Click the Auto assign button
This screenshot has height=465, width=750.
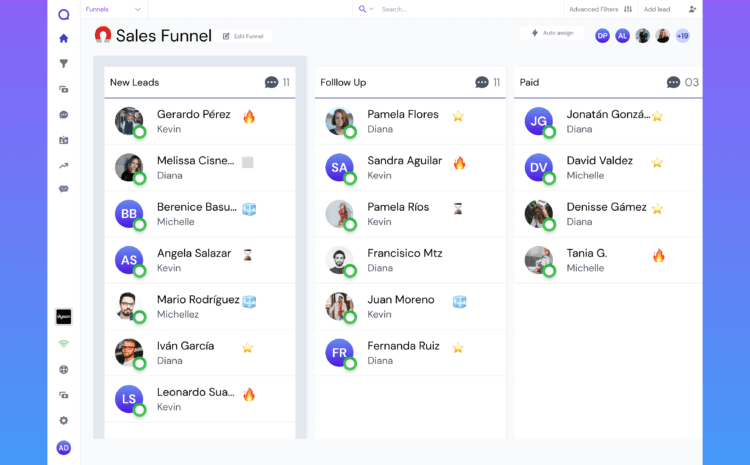pyautogui.click(x=552, y=33)
